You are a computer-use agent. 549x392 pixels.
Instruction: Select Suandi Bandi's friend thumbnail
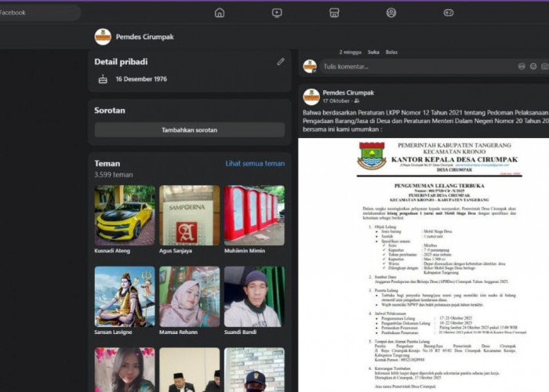point(254,296)
